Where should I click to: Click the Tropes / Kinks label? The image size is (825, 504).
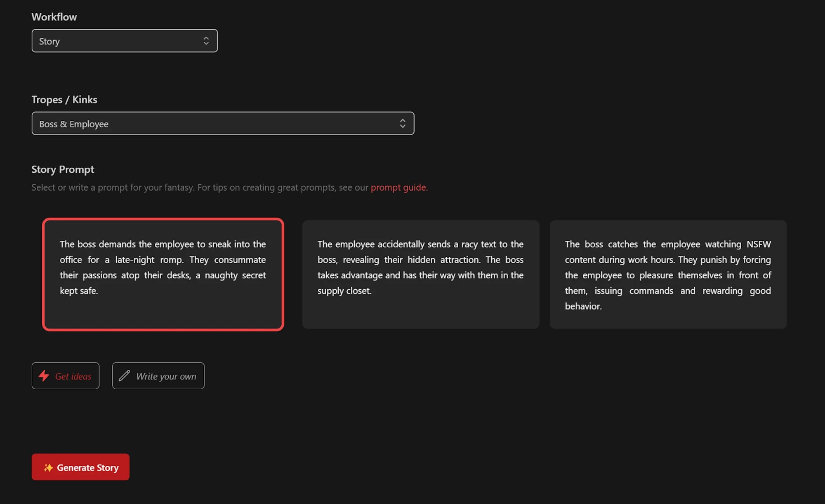coord(64,100)
